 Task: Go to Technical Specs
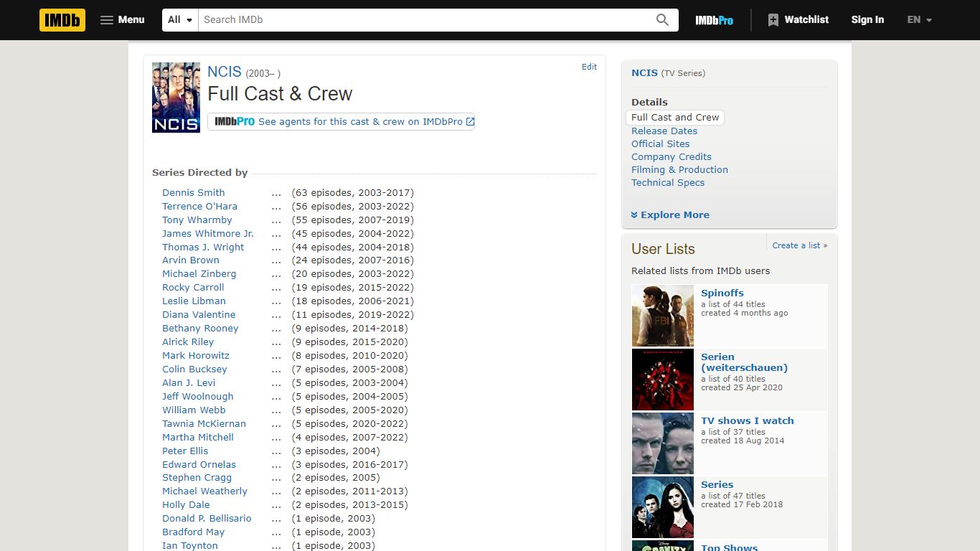[x=668, y=182]
